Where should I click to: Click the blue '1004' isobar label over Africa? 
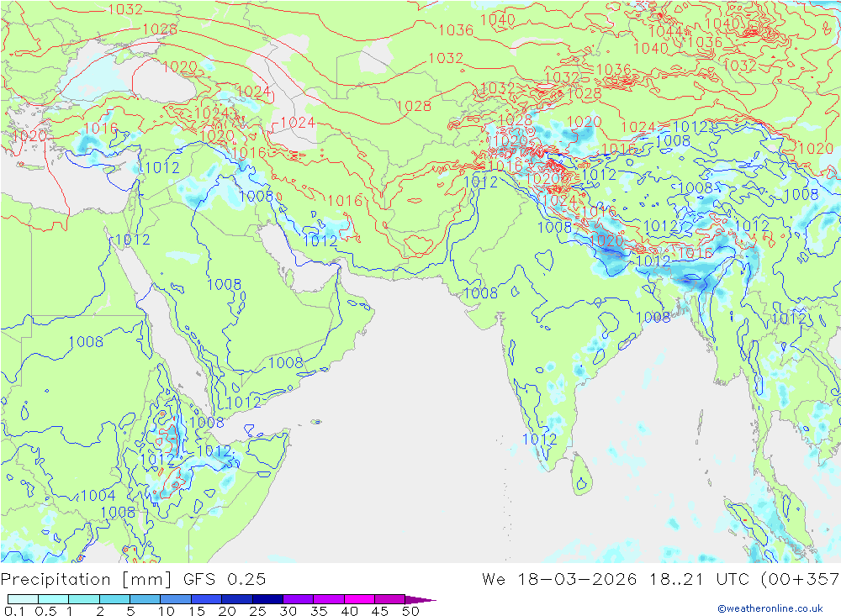tap(98, 495)
